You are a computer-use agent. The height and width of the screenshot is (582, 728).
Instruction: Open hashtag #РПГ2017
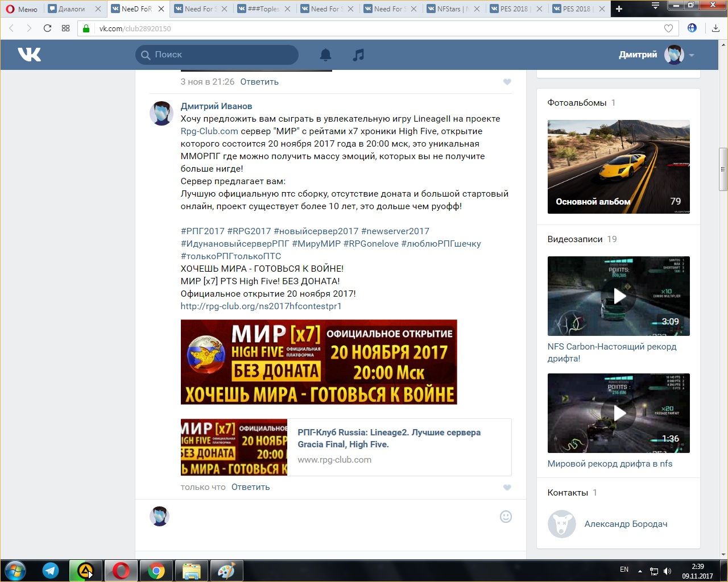pos(202,231)
